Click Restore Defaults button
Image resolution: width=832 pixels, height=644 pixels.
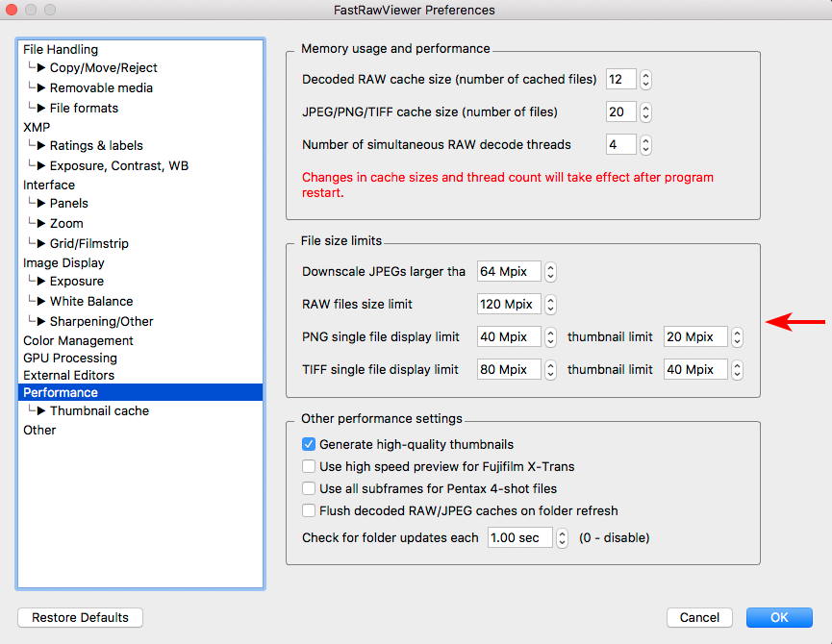point(80,618)
